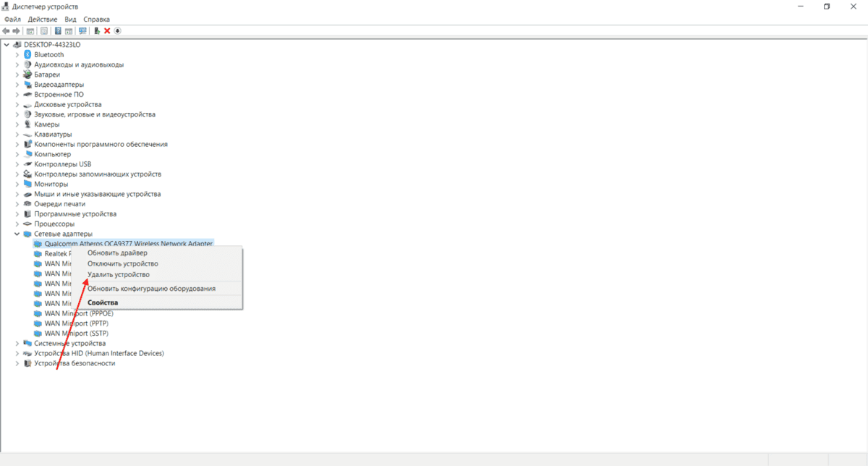Expand the Системные устройства category

click(17, 343)
